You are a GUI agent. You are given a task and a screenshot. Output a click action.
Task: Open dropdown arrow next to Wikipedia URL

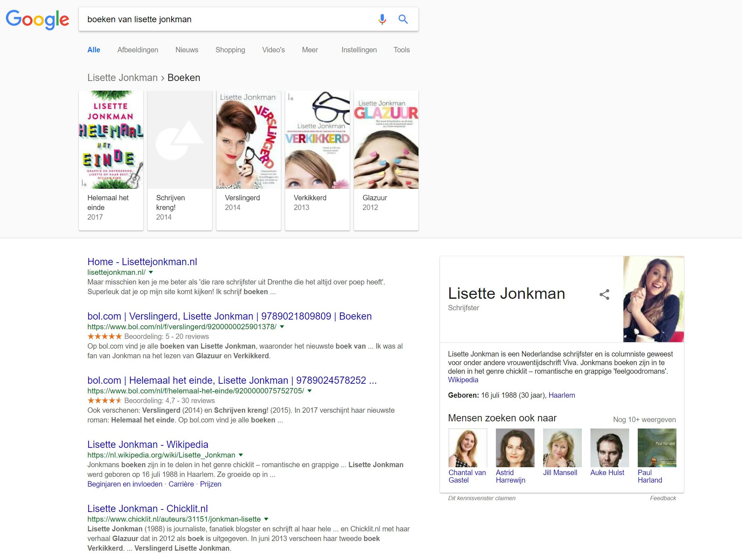pos(241,455)
